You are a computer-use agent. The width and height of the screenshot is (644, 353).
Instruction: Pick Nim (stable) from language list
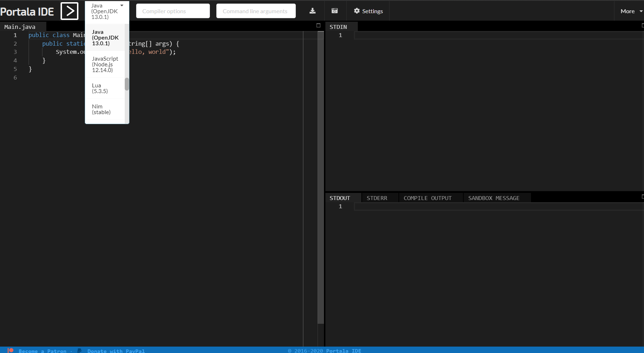[x=101, y=109]
